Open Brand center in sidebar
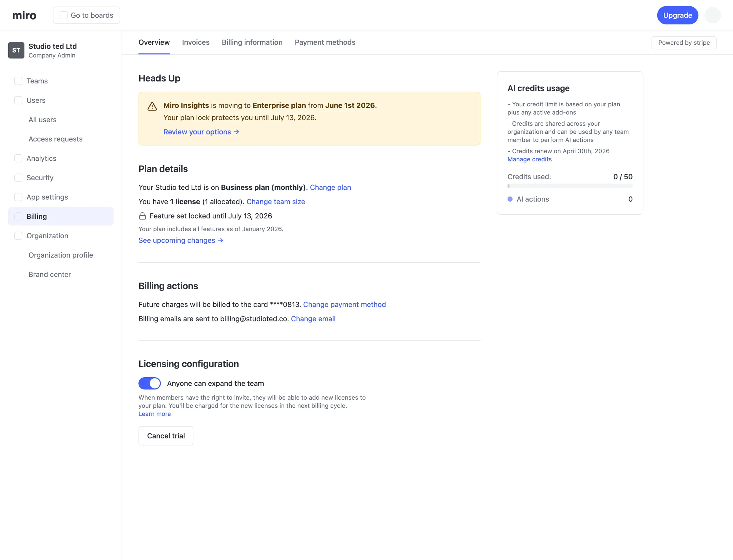Image resolution: width=733 pixels, height=560 pixels. tap(50, 274)
